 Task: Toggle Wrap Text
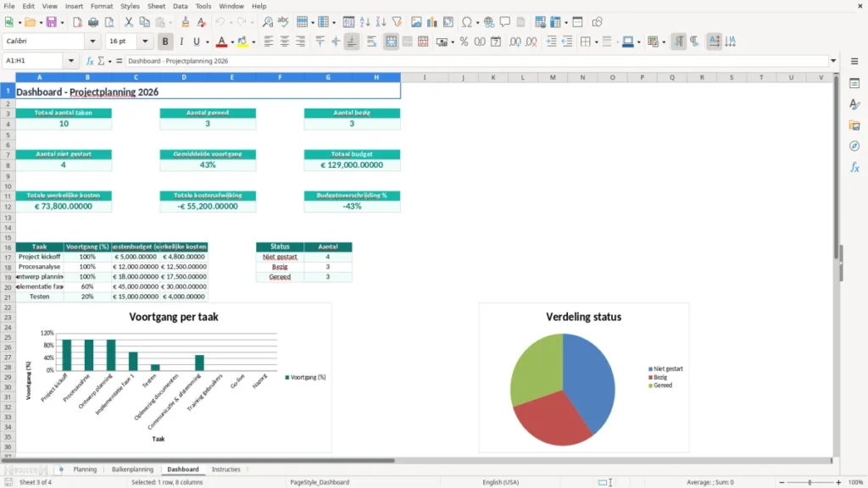(x=371, y=42)
